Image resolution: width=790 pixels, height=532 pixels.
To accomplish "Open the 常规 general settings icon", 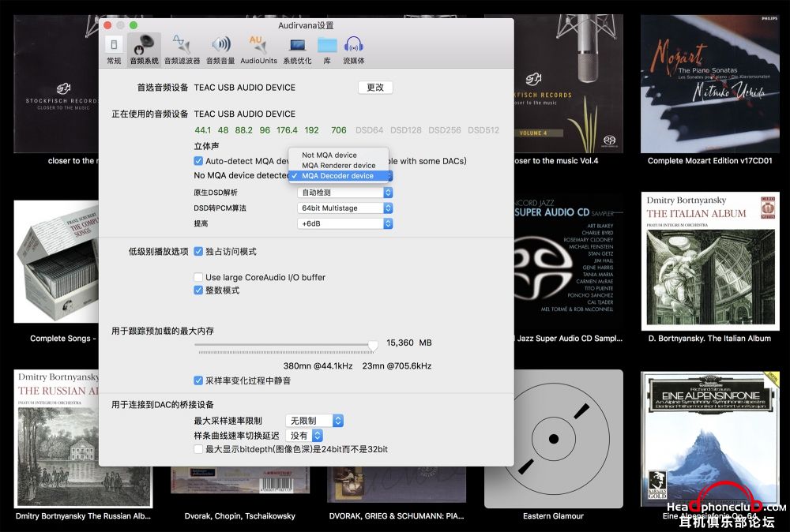I will click(x=114, y=49).
